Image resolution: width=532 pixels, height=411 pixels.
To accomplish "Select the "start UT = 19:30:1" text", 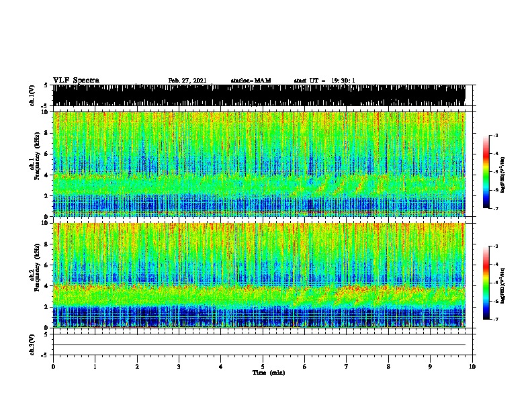I will 324,81.
